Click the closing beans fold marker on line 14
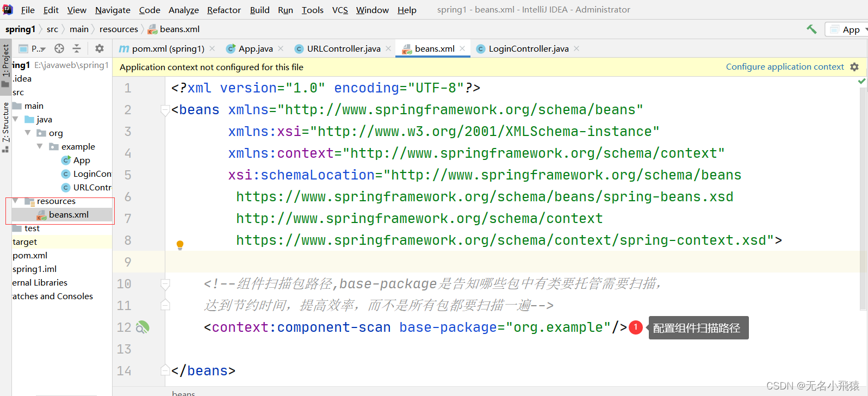This screenshot has height=396, width=868. pyautogui.click(x=165, y=370)
